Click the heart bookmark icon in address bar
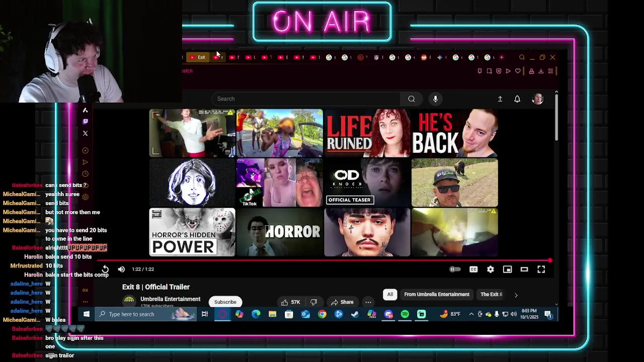Screen dimensions: 644x362 click(518, 71)
